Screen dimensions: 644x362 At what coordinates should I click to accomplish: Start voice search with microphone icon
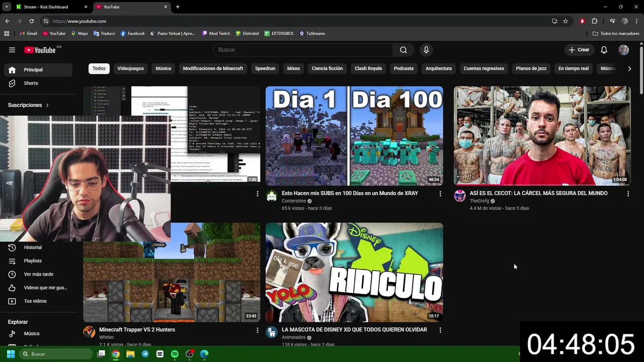tap(426, 50)
